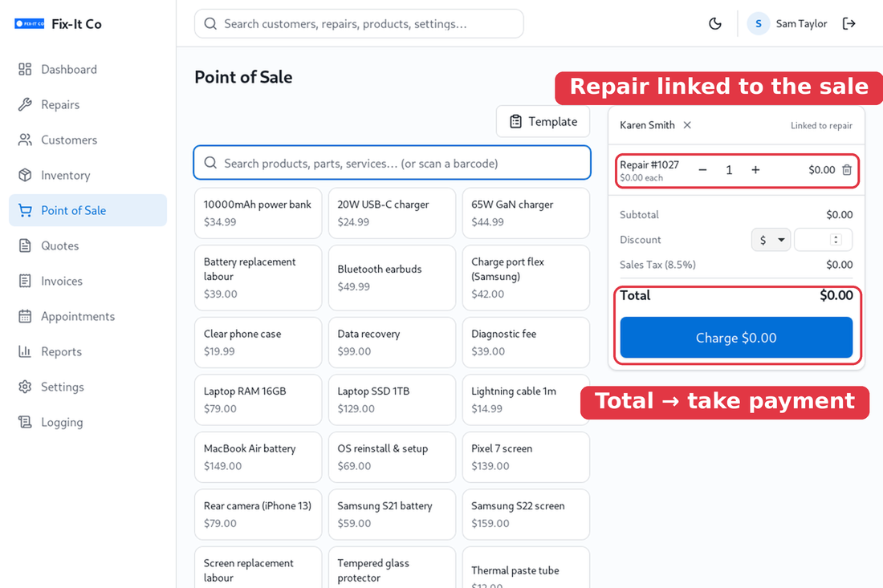Click the Logging scroll icon
The height and width of the screenshot is (588, 883).
25,422
